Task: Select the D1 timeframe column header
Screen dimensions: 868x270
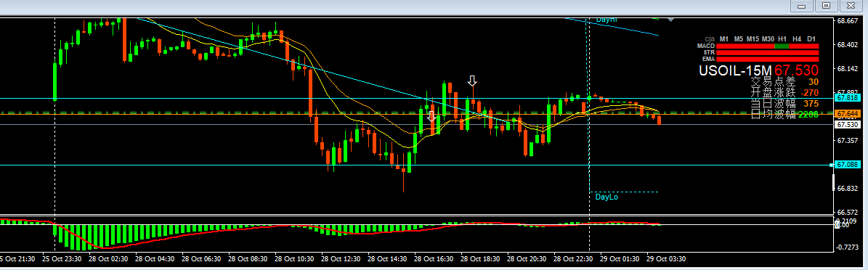Action: 811,38
